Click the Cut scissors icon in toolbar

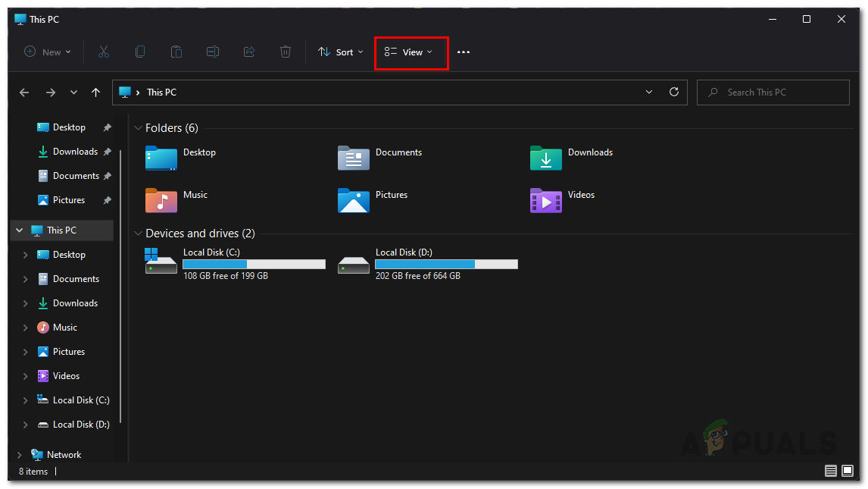click(104, 52)
